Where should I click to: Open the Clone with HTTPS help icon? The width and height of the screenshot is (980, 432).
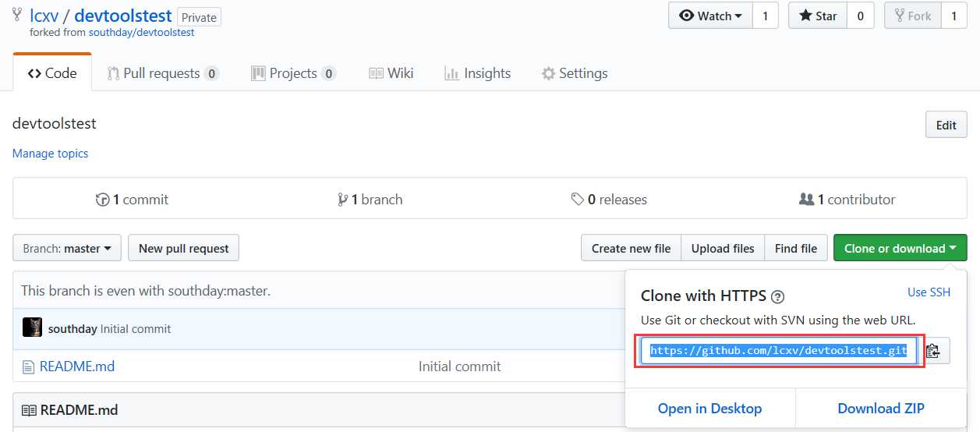(777, 296)
